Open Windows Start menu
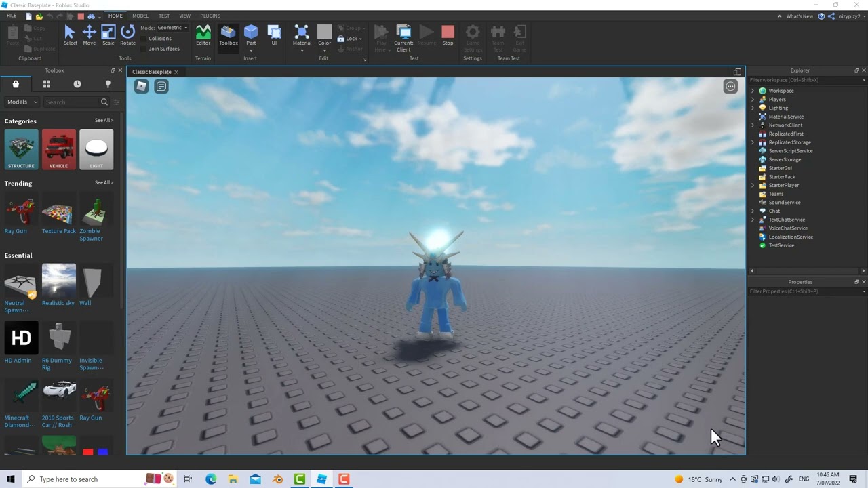This screenshot has height=488, width=868. 10,479
